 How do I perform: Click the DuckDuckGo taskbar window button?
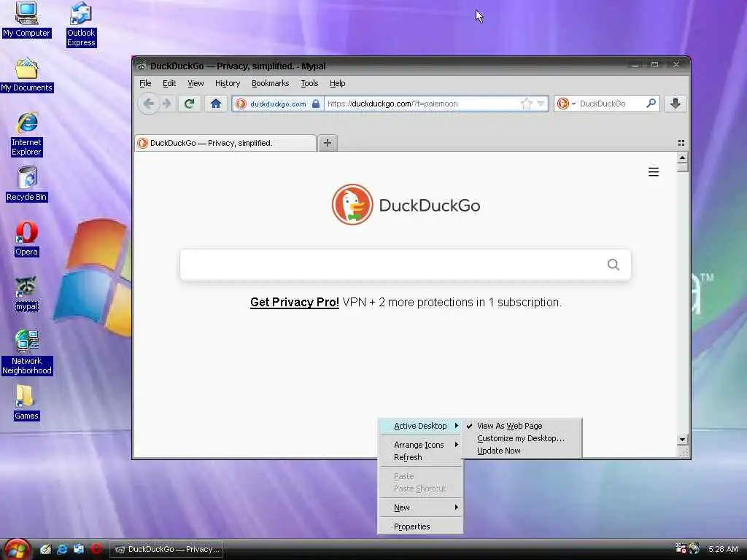click(167, 549)
